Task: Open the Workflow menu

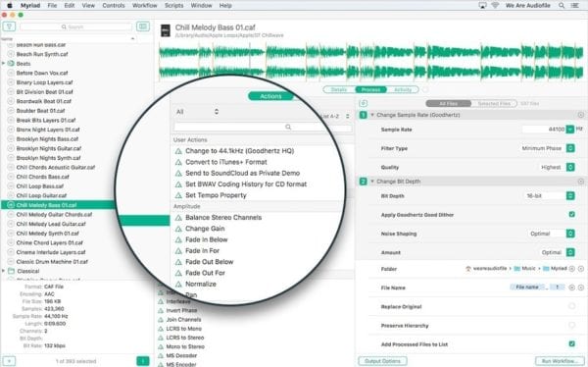Action: [145, 5]
